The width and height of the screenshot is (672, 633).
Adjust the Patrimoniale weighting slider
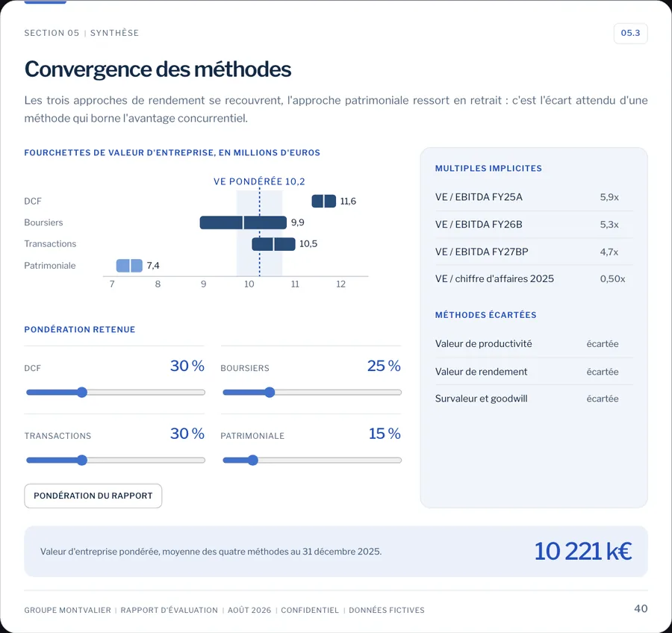[311, 461]
